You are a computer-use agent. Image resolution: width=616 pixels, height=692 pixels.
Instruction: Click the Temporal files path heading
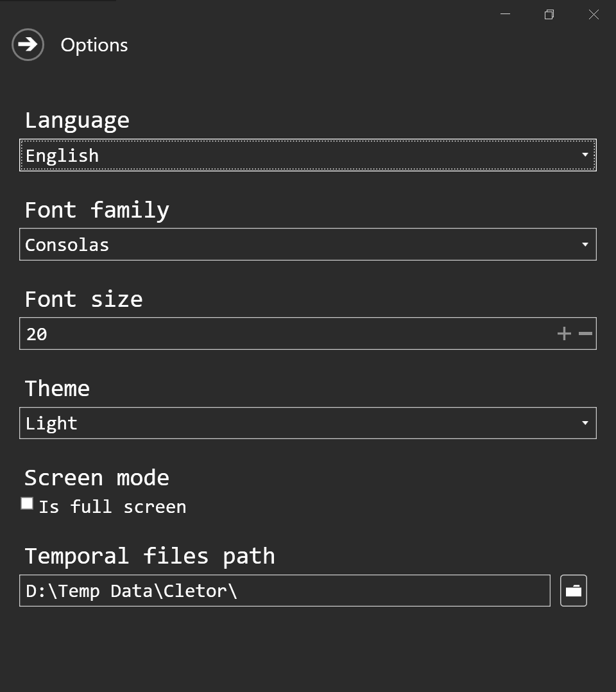click(150, 556)
